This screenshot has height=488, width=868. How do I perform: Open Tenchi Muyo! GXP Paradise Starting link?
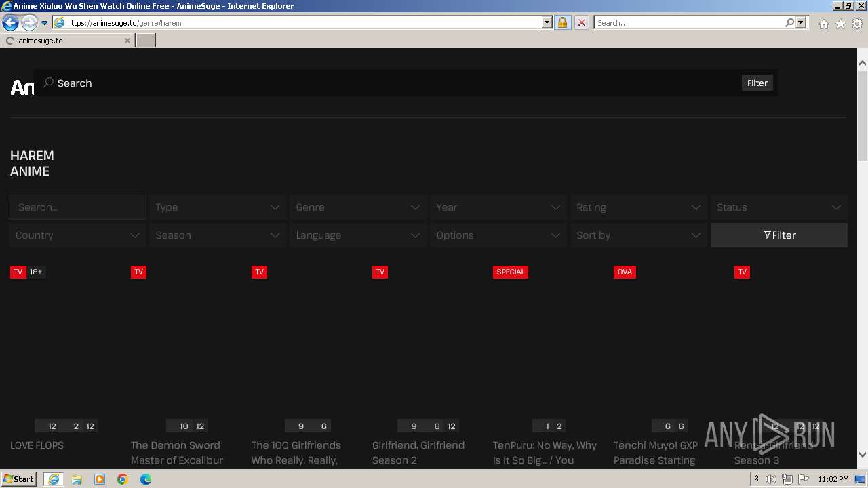656,453
